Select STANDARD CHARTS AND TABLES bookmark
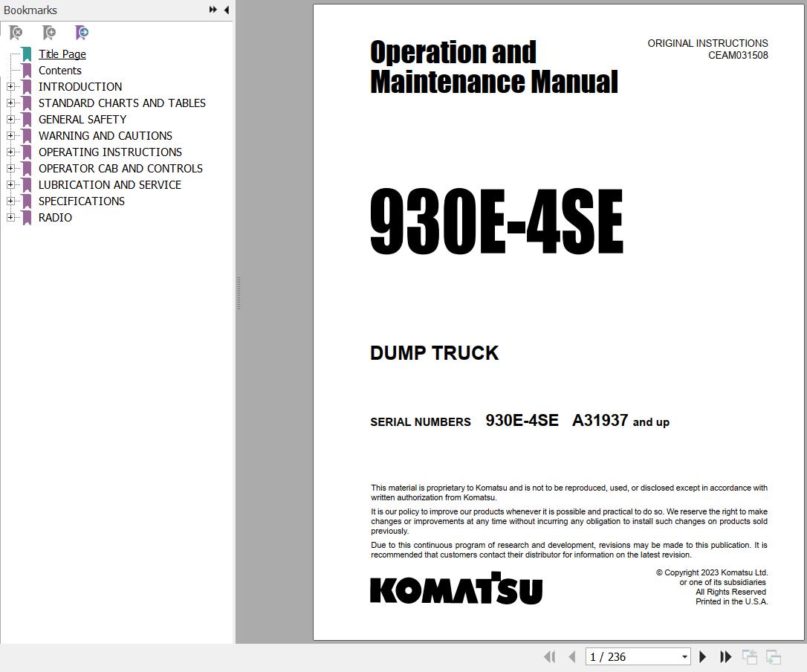 [x=122, y=103]
